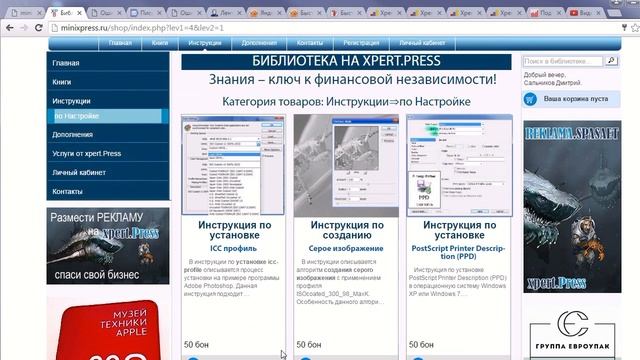Open 'Личный кабинет' in the top navigation bar
This screenshot has width=640, height=360.
422,43
